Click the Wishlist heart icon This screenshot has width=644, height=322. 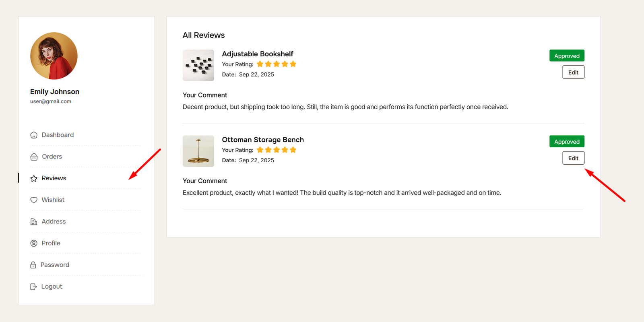pos(34,200)
